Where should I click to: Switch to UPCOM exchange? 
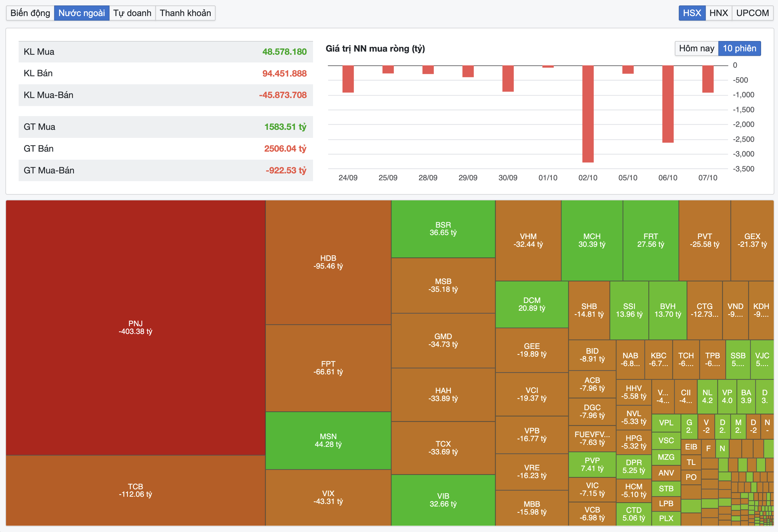coord(752,13)
